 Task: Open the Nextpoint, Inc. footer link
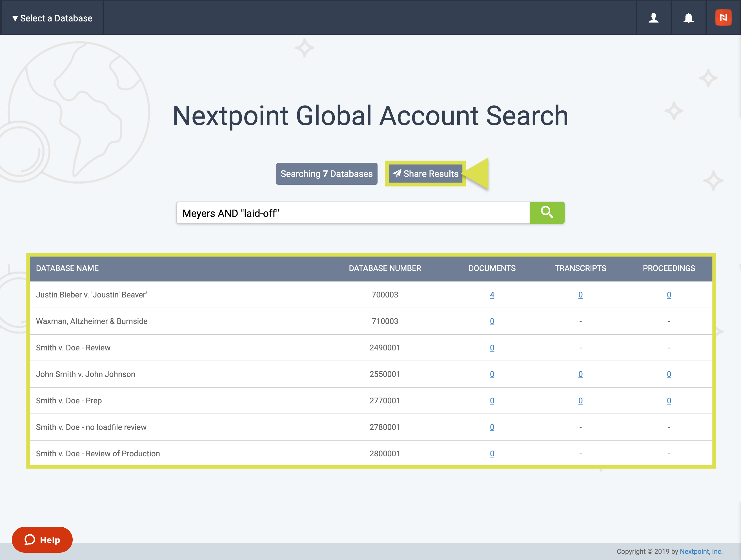point(701,551)
